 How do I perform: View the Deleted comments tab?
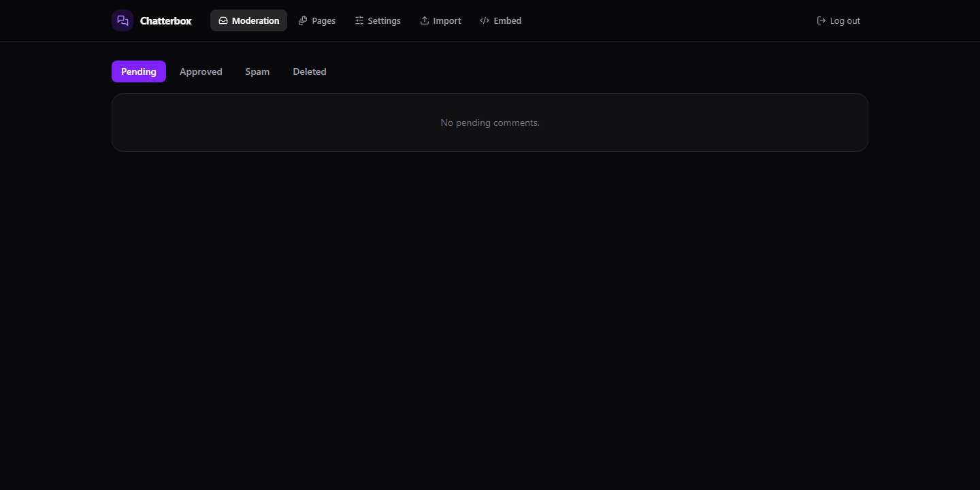(310, 71)
